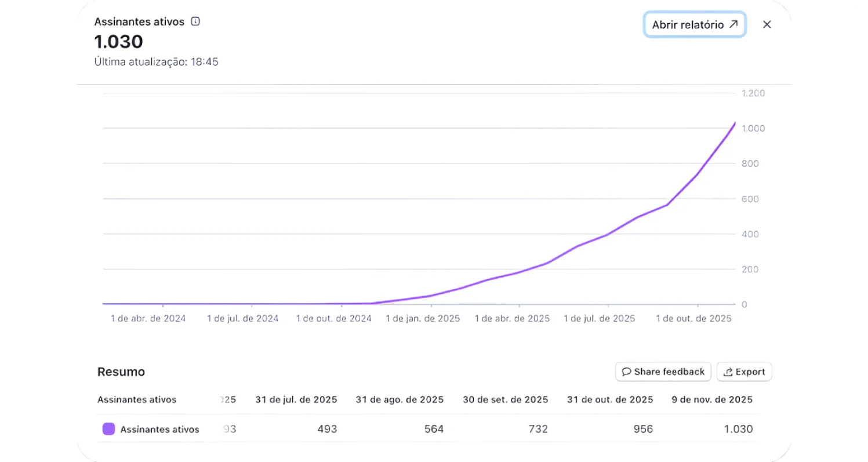Click the 31 de out. de 2025 column header
868x462 pixels.
(610, 399)
